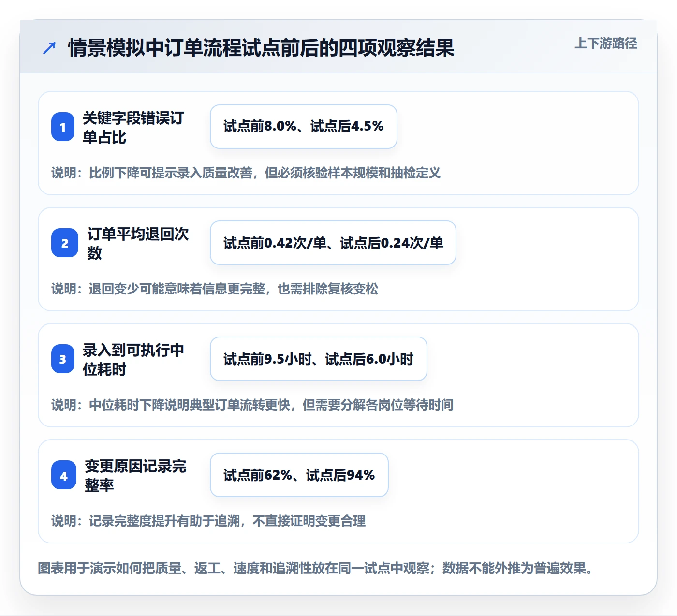Select the 关键字段错误订单占比 heading
This screenshot has width=677, height=616.
[133, 128]
